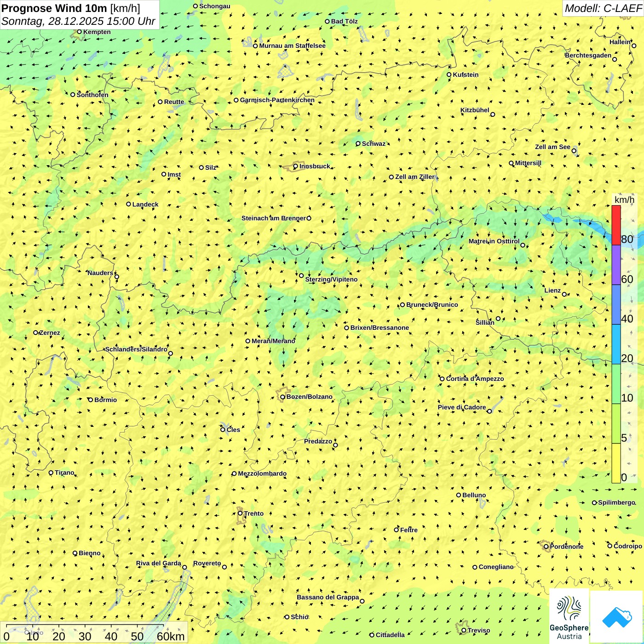Click the Trento city label
644x644 pixels.
click(x=254, y=513)
